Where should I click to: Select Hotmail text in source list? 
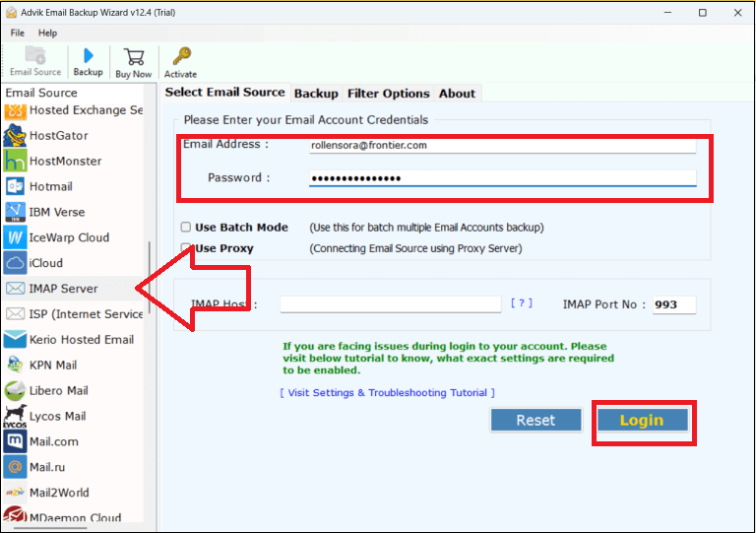[50, 186]
